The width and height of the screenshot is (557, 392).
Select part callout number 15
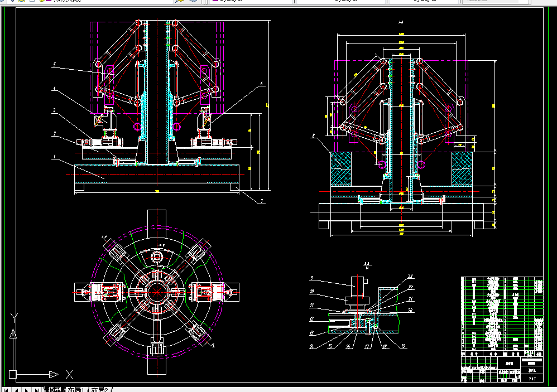(x=330, y=346)
